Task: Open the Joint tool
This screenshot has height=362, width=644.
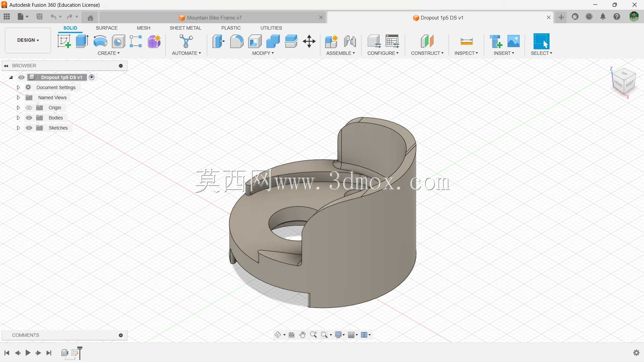Action: [x=350, y=41]
